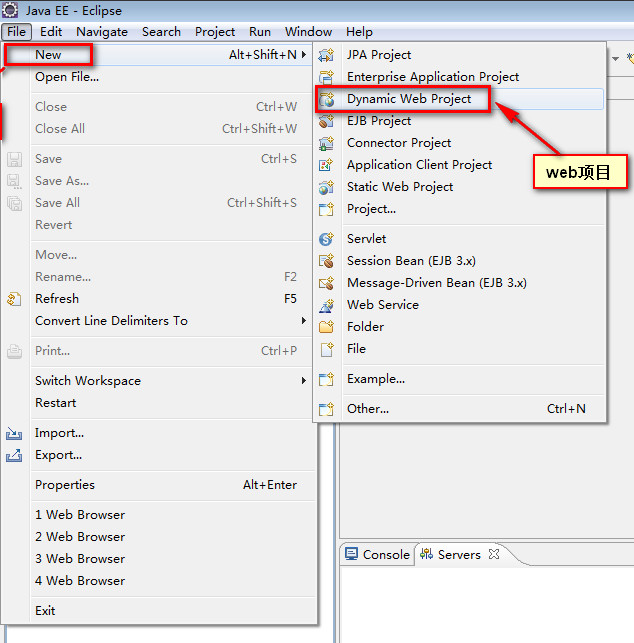Click the Import icon
The image size is (634, 643).
pos(14,433)
